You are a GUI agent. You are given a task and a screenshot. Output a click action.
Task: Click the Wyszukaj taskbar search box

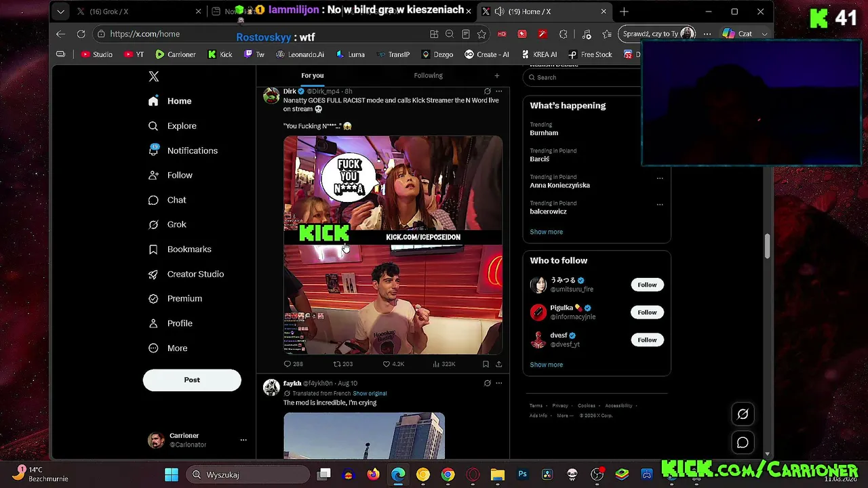click(250, 474)
